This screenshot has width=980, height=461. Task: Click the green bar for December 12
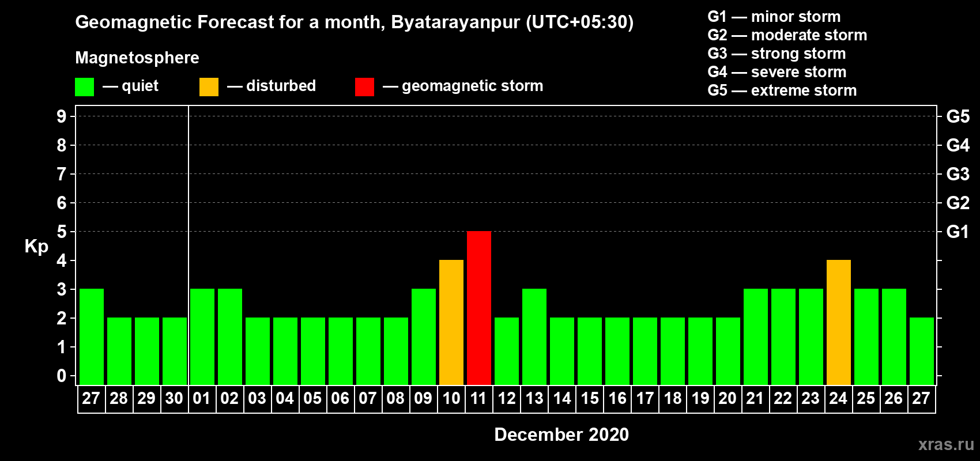(507, 351)
